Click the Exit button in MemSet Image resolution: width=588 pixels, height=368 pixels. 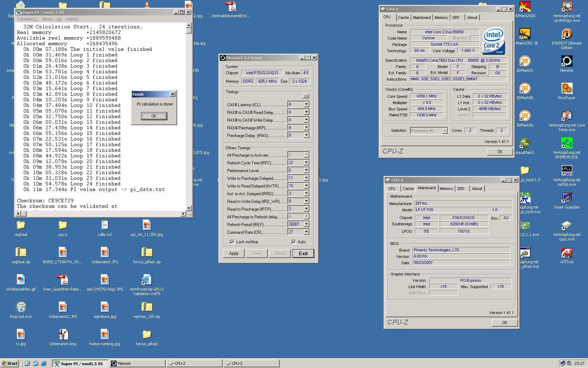point(303,253)
